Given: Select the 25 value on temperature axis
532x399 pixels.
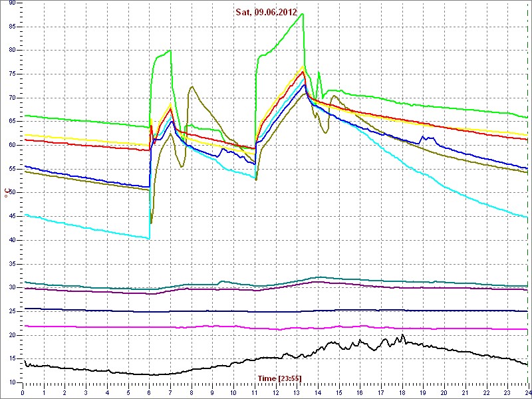Looking at the screenshot, I should tap(13, 311).
